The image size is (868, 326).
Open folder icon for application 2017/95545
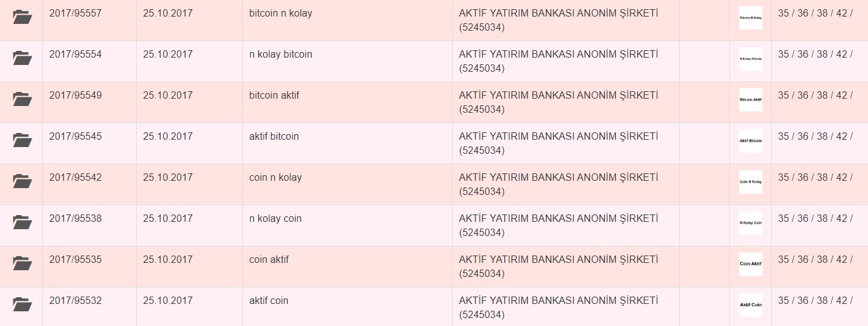[22, 140]
